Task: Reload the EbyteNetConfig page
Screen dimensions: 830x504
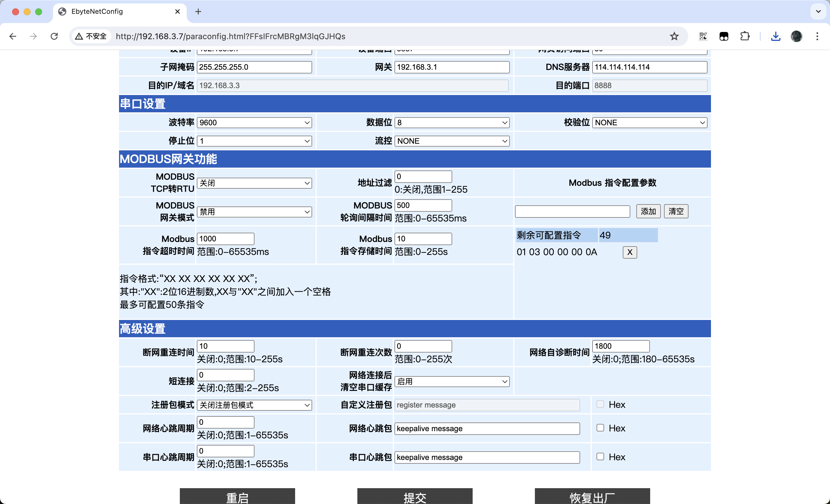Action: coord(54,36)
